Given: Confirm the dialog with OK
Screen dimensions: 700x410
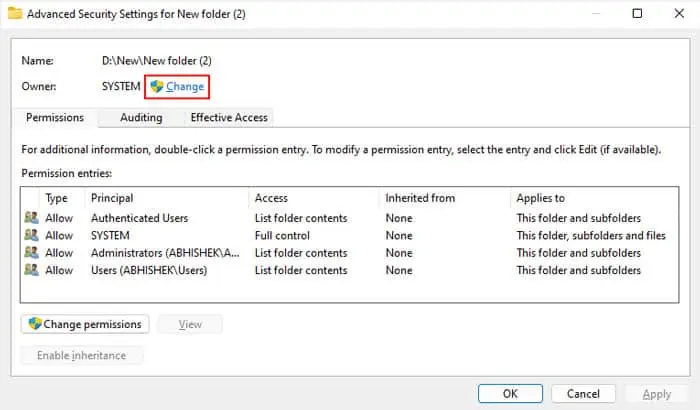Looking at the screenshot, I should click(x=510, y=393).
